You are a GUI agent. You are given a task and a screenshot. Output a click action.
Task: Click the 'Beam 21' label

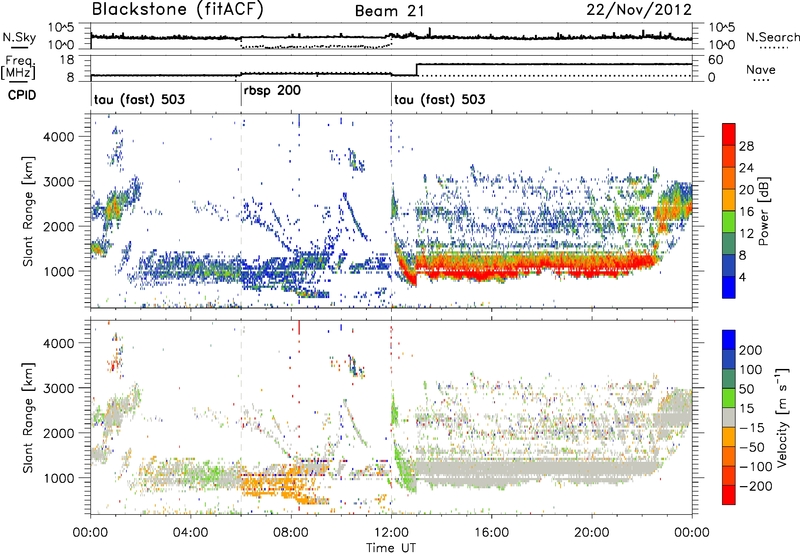390,11
